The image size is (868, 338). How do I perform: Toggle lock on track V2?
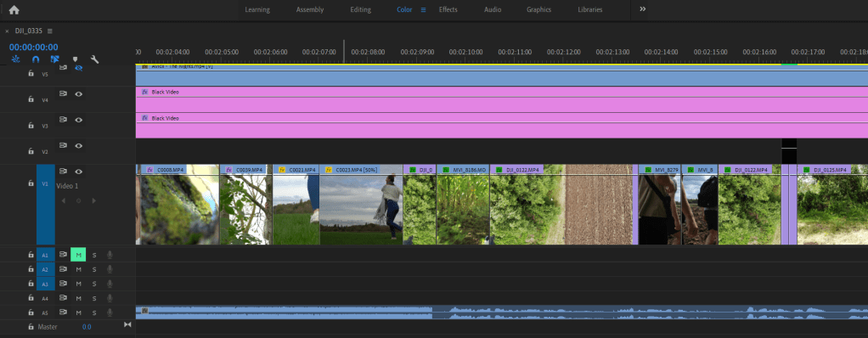[x=31, y=151]
